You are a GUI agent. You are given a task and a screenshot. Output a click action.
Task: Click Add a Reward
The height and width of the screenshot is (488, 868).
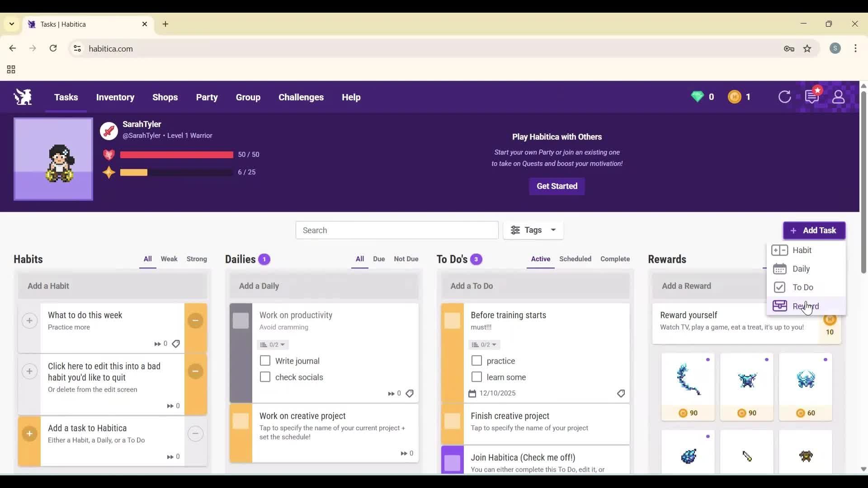(686, 286)
